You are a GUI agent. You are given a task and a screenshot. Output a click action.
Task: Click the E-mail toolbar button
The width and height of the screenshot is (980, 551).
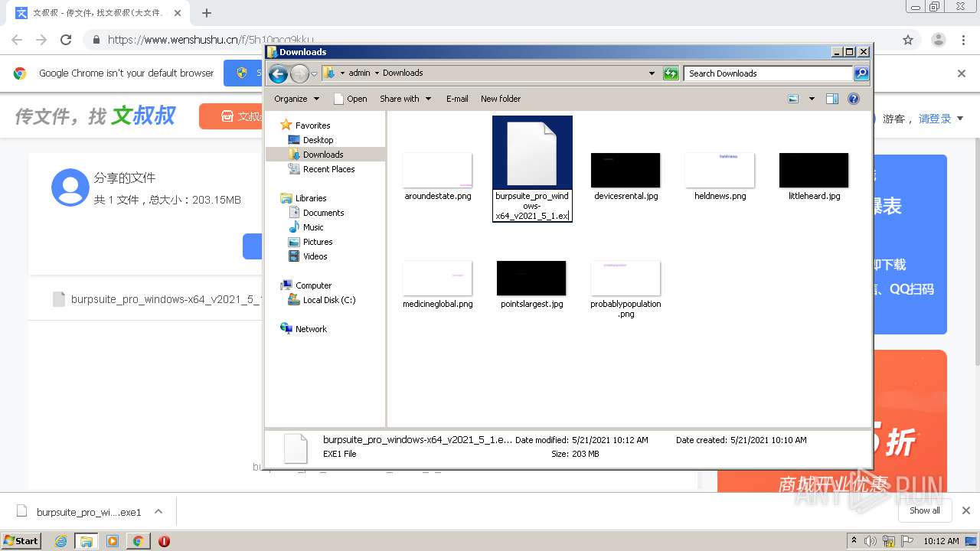(x=457, y=99)
